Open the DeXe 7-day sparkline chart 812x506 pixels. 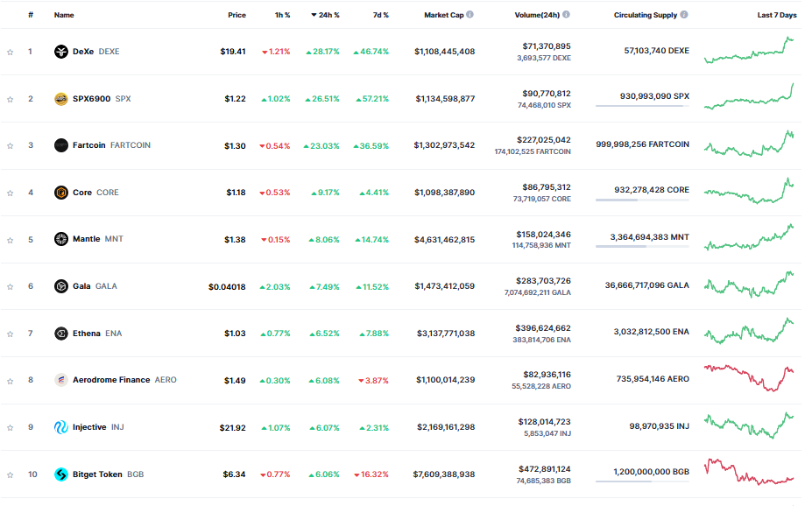[x=749, y=50]
